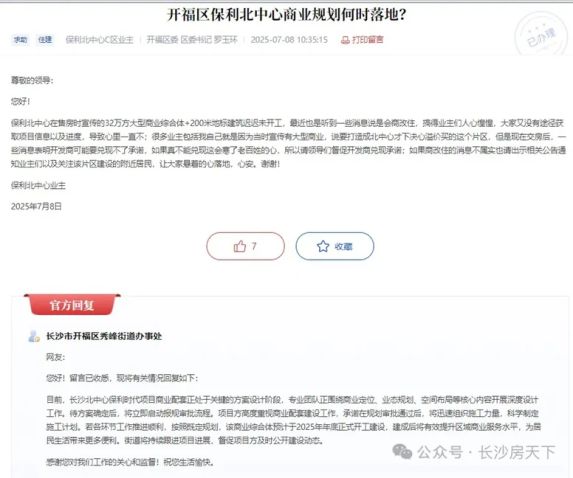
Task: Click the WeChat logo in the watermark
Action: pyautogui.click(x=402, y=452)
